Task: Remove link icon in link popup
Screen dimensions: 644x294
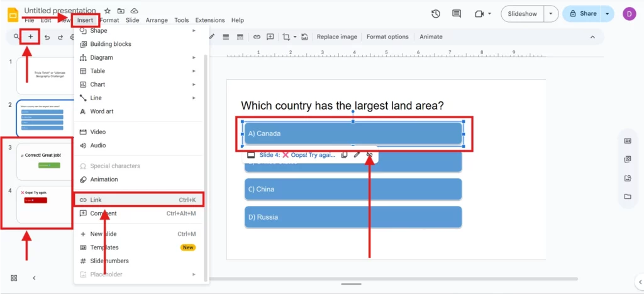Action: click(x=370, y=154)
